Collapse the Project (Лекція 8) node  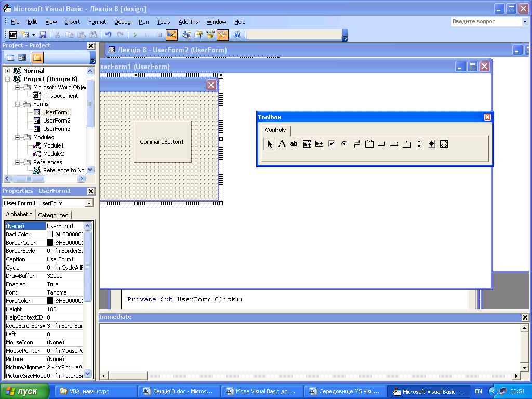tap(7, 79)
